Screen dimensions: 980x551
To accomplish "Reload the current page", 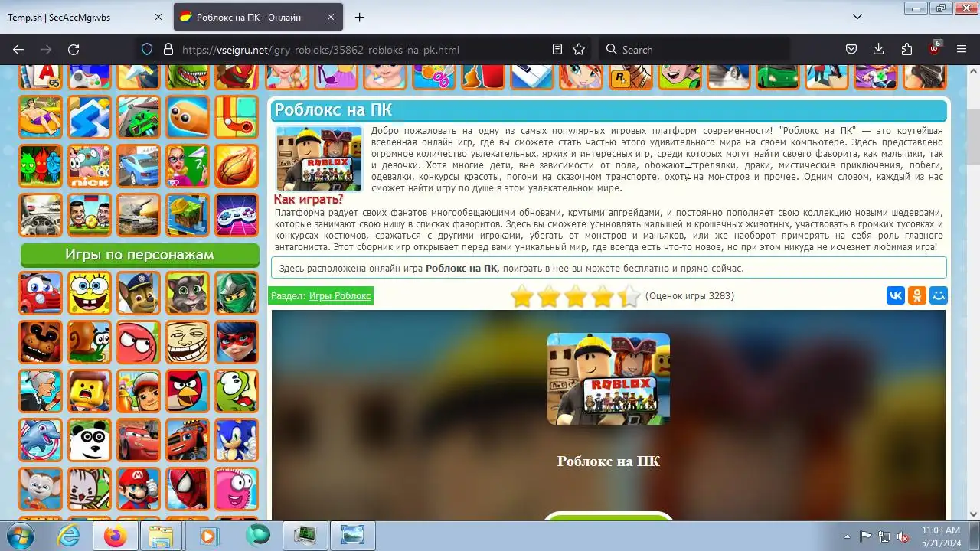I will click(x=73, y=49).
